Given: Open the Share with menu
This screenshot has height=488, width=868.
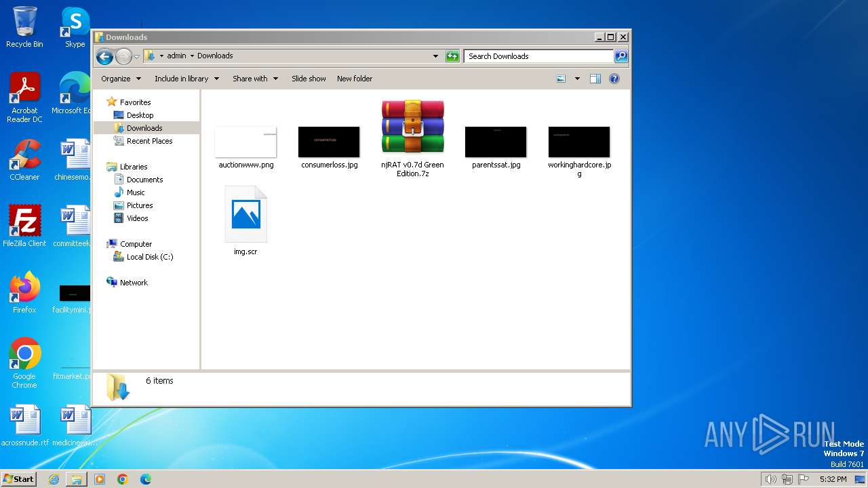Looking at the screenshot, I should tap(255, 79).
